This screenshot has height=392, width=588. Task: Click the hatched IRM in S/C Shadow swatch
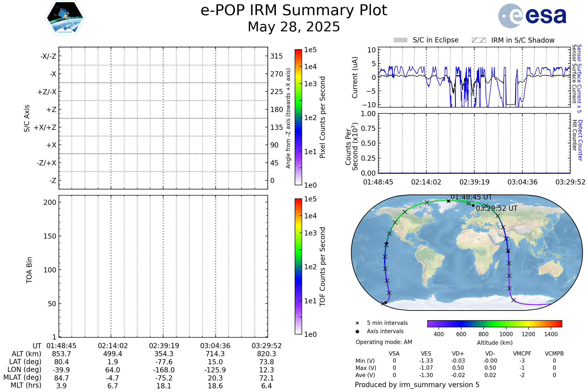479,40
